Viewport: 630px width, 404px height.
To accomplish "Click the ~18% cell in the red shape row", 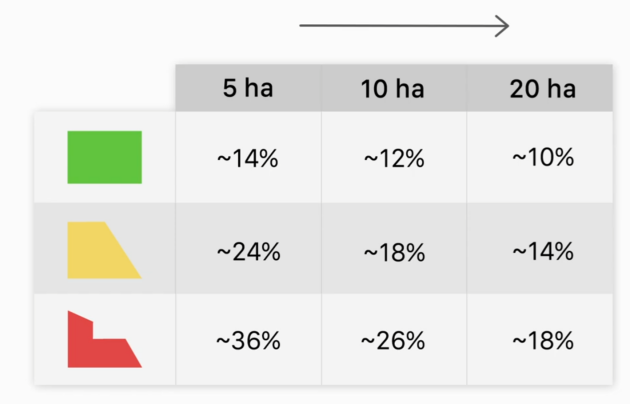I will (x=542, y=341).
